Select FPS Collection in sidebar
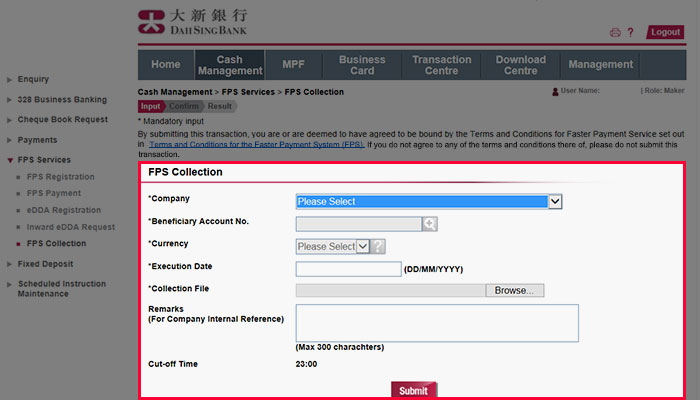 (x=56, y=244)
